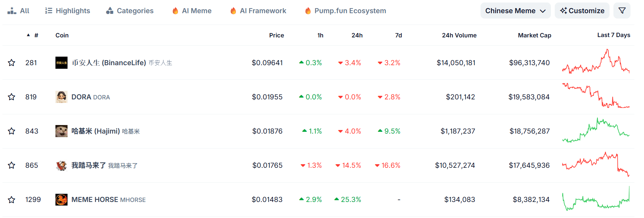Add Hajimi to watchlist via star
Viewport: 644px width, 218px height.
(x=12, y=131)
